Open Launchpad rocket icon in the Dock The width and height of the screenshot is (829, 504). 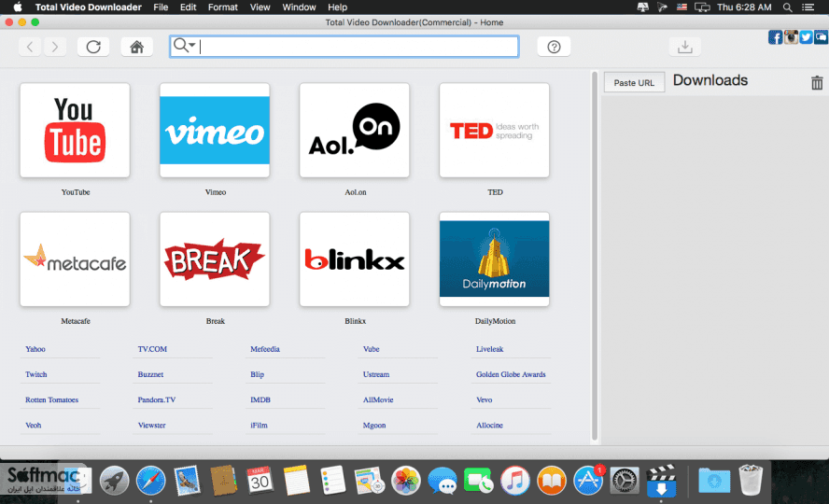click(x=114, y=481)
